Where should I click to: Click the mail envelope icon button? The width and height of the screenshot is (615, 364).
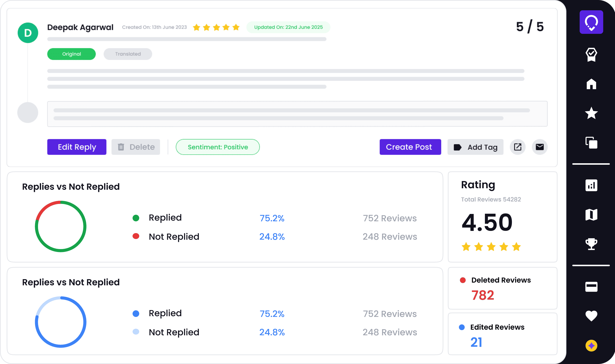[x=540, y=147]
